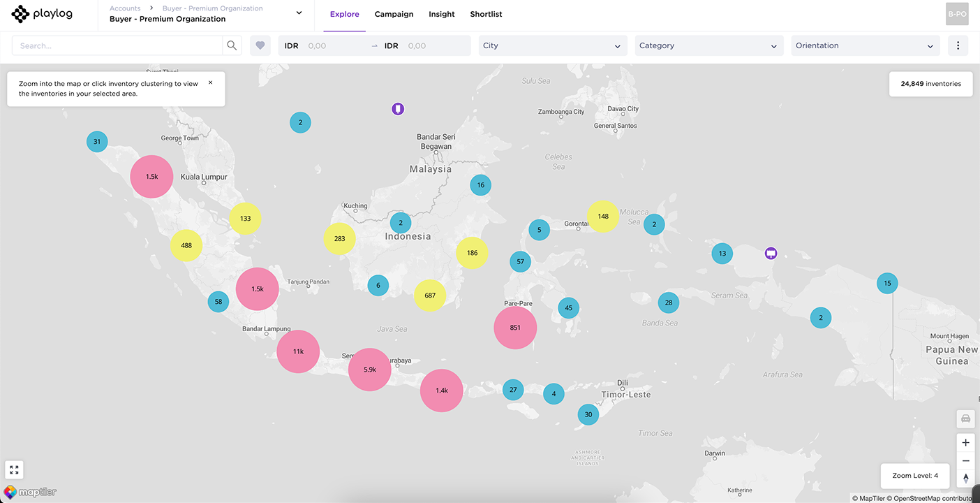Toggle the car traffic layer button
The width and height of the screenshot is (980, 503).
click(966, 418)
